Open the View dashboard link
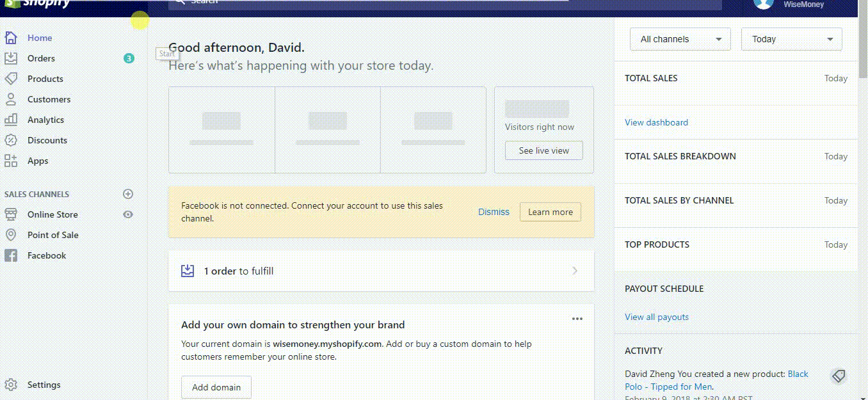868x400 pixels. click(656, 122)
